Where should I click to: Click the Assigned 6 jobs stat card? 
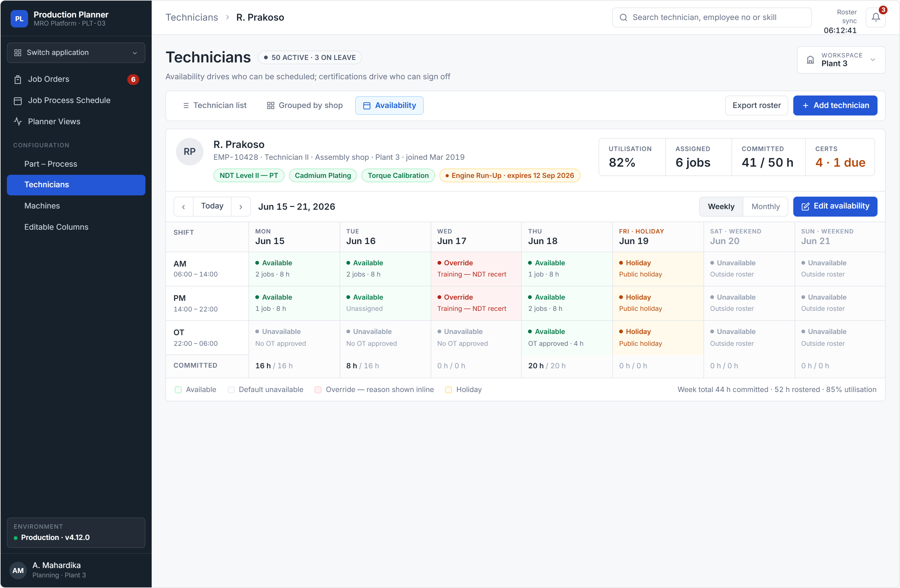[x=699, y=157]
